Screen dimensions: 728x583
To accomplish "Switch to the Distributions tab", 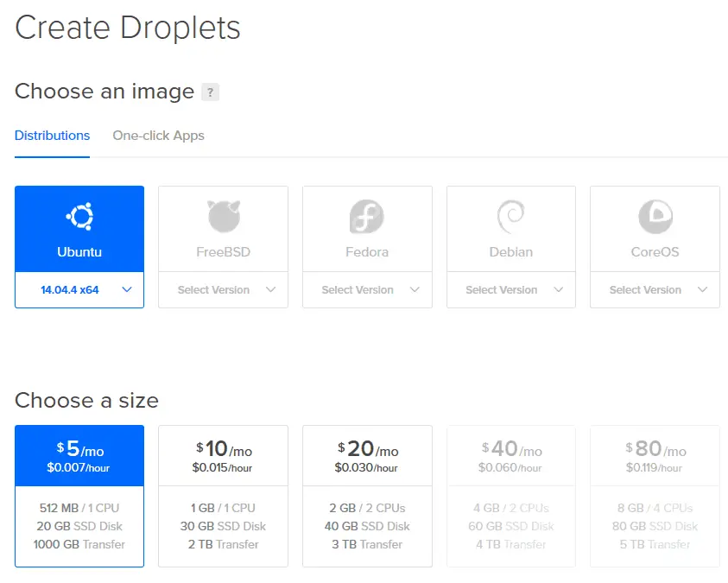I will 52,136.
